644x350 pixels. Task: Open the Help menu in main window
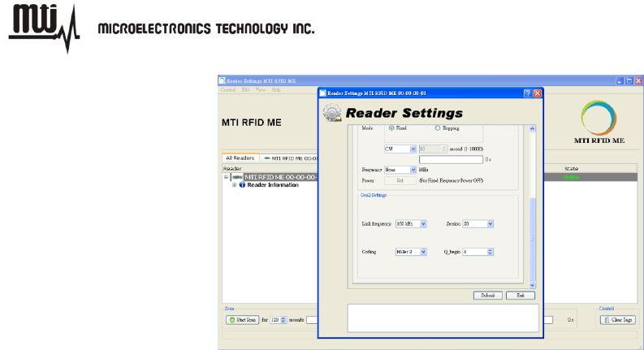pos(276,89)
